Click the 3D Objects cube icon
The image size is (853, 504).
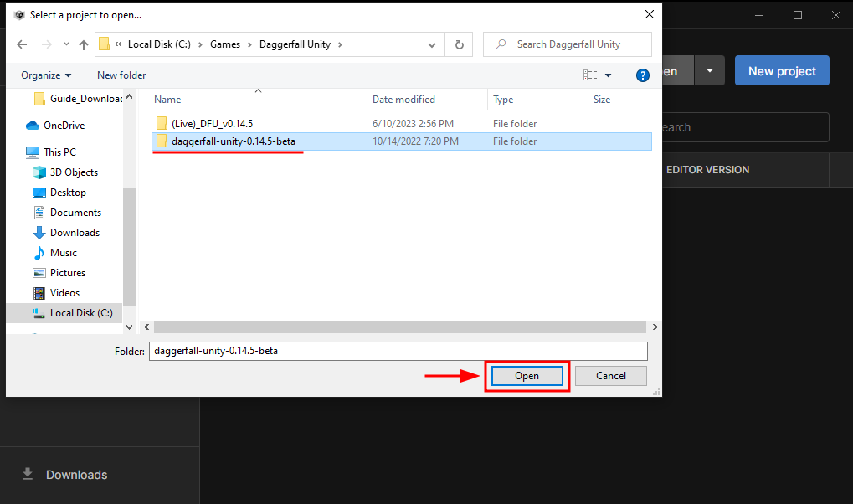[x=39, y=172]
